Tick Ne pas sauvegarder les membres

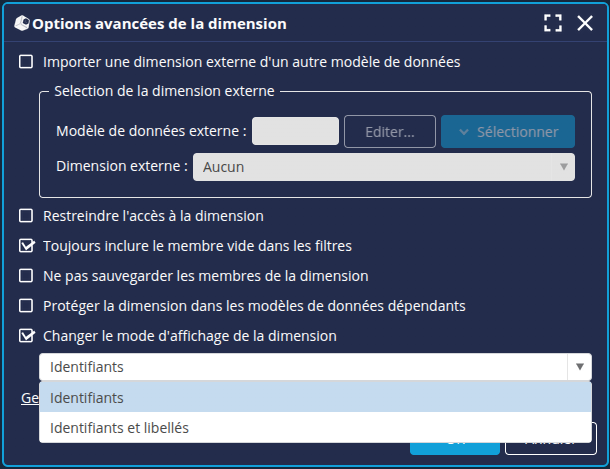[27, 276]
